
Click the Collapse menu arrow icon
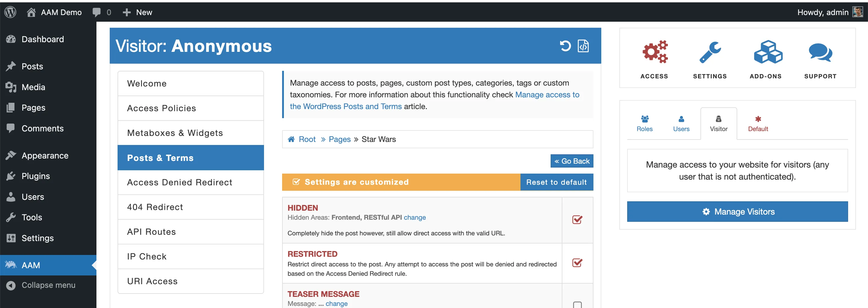pyautogui.click(x=11, y=285)
